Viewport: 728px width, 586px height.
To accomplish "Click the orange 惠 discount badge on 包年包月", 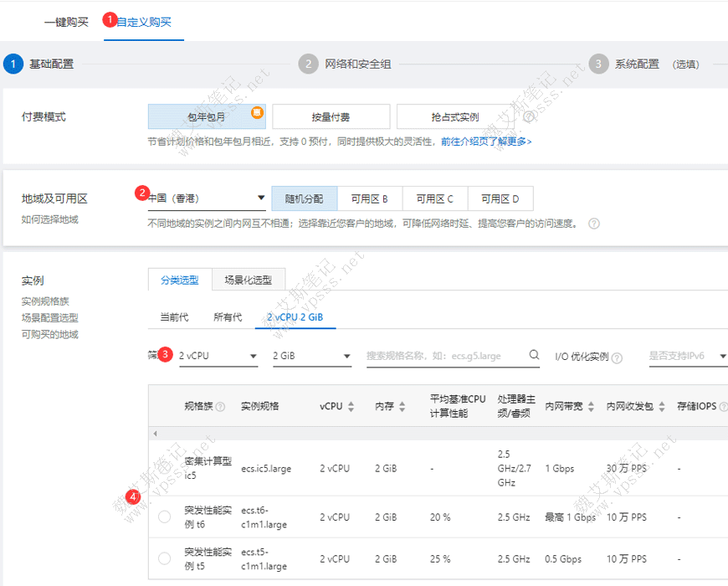I will click(257, 112).
